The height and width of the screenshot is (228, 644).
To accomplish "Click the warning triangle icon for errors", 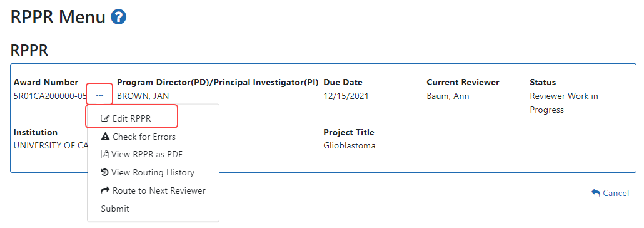I will click(x=105, y=137).
